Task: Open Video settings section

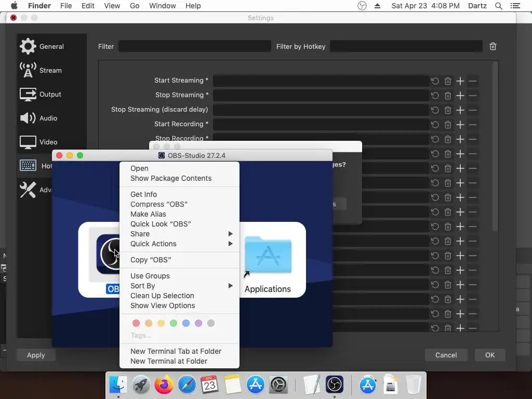Action: [38, 142]
